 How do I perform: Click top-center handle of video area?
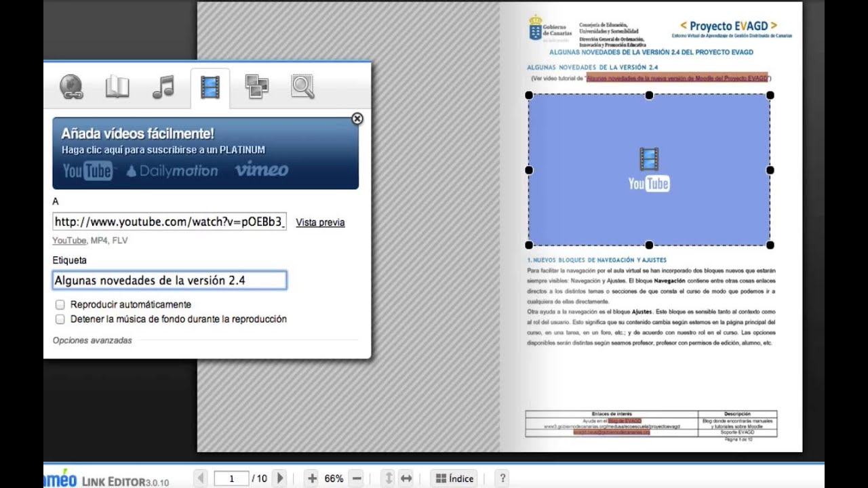(649, 96)
